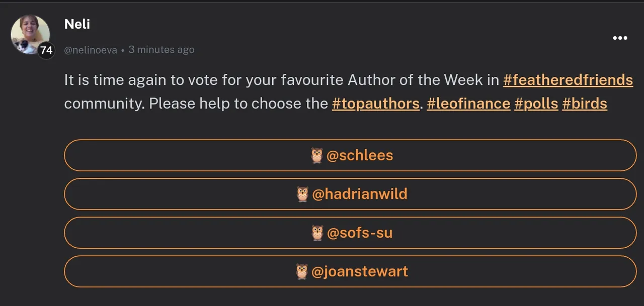This screenshot has width=644, height=306.
Task: Open the #topauthors hashtag
Action: click(375, 104)
